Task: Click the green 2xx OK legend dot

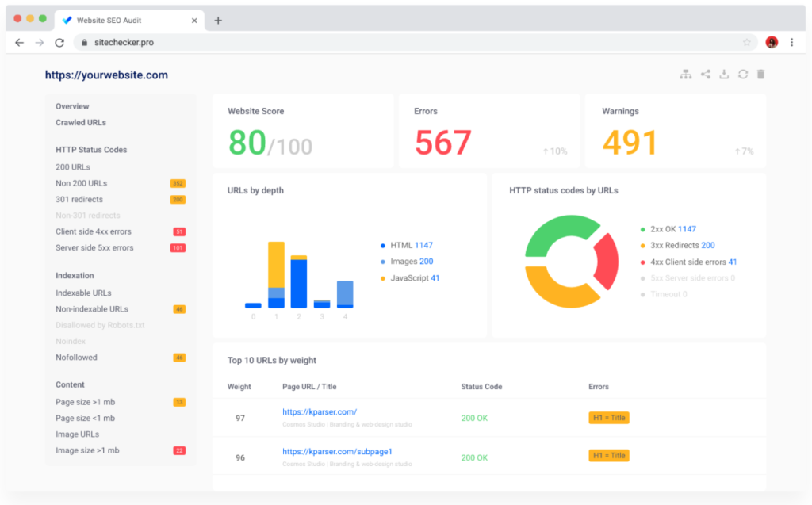Action: pyautogui.click(x=642, y=229)
